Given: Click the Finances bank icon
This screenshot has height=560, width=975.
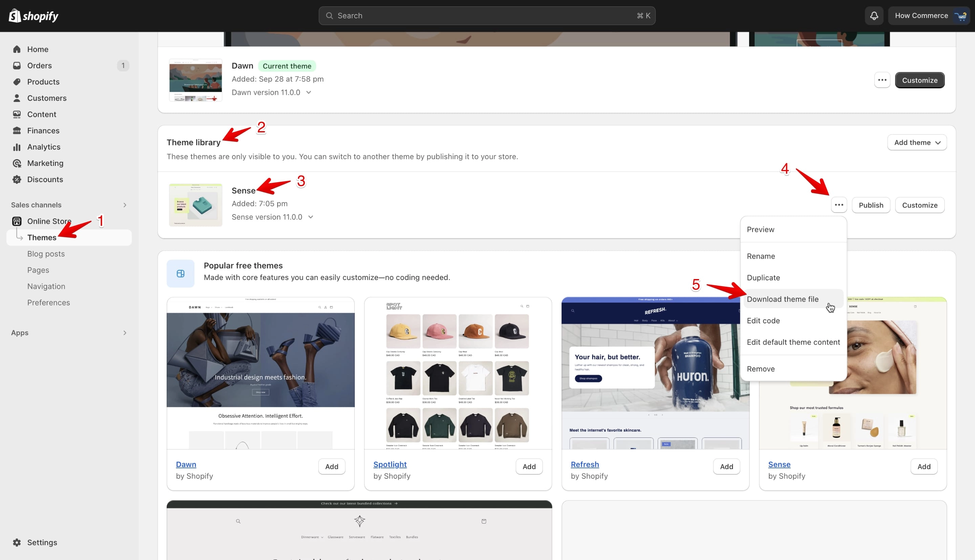Looking at the screenshot, I should click(17, 131).
